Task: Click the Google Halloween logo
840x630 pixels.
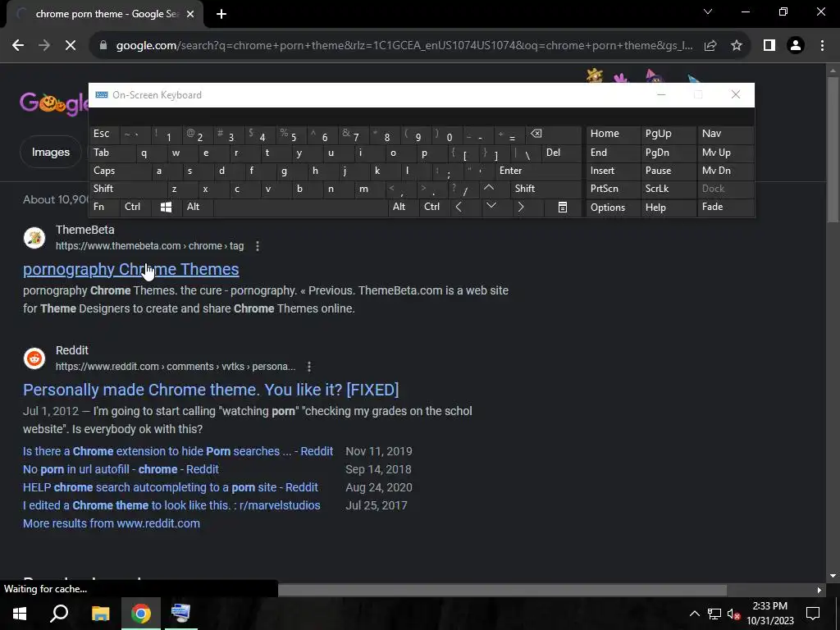Action: pyautogui.click(x=53, y=103)
